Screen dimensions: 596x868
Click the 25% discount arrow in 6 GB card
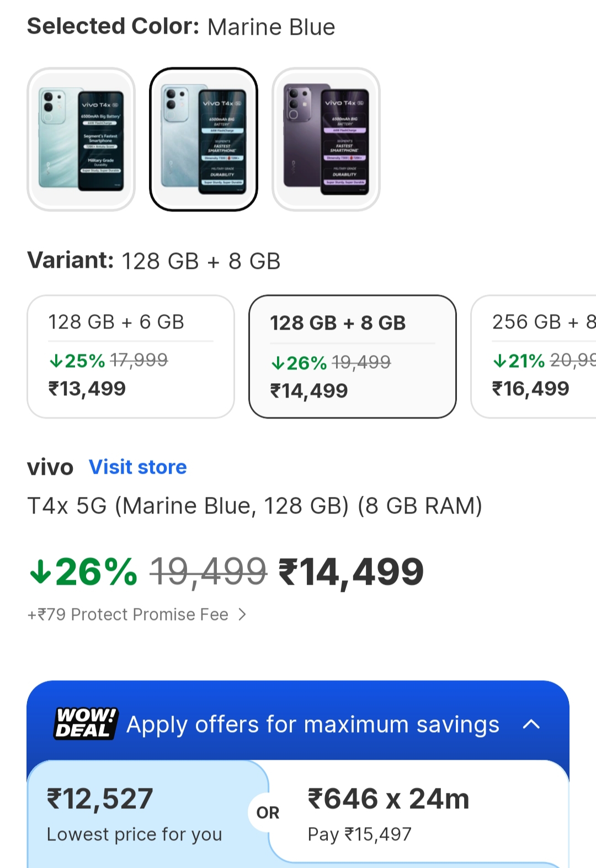pyautogui.click(x=56, y=361)
